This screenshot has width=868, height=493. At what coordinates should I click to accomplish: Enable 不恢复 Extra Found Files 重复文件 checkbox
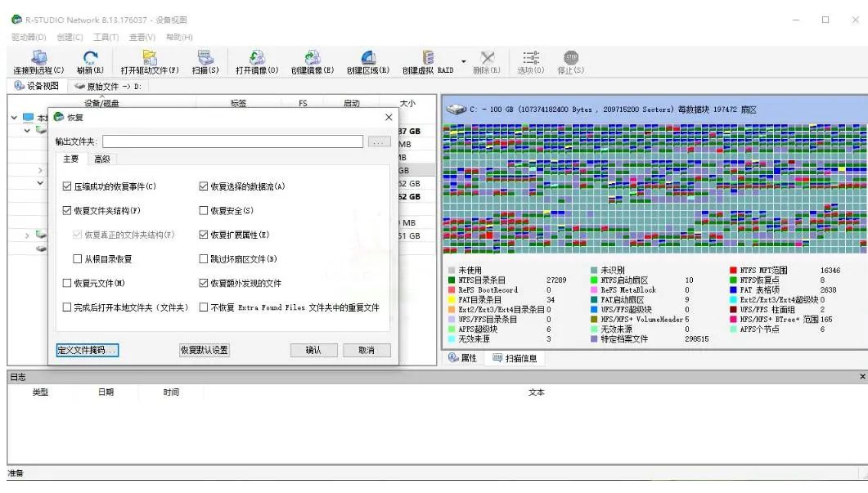(203, 307)
